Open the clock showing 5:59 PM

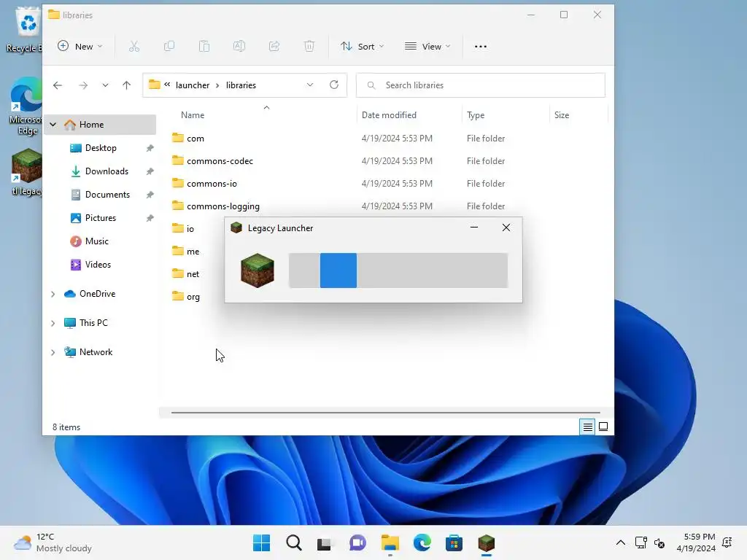pyautogui.click(x=696, y=542)
